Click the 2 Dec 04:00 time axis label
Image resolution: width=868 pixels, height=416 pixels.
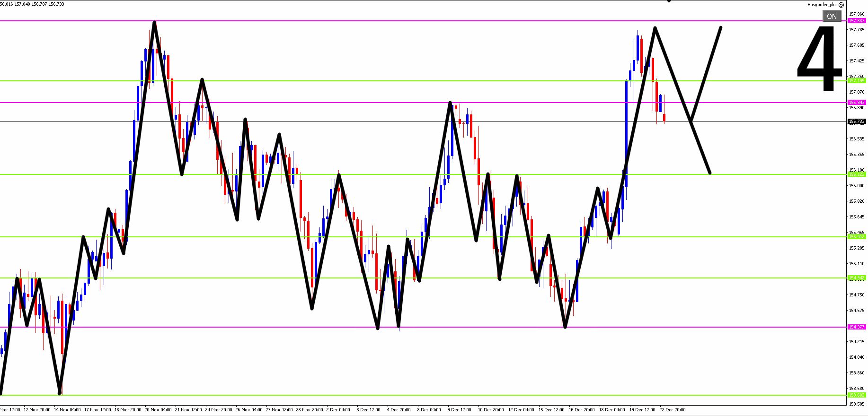click(338, 410)
